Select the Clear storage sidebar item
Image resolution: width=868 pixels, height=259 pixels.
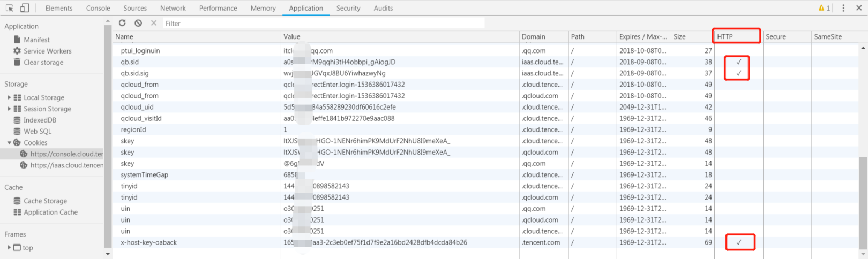43,62
